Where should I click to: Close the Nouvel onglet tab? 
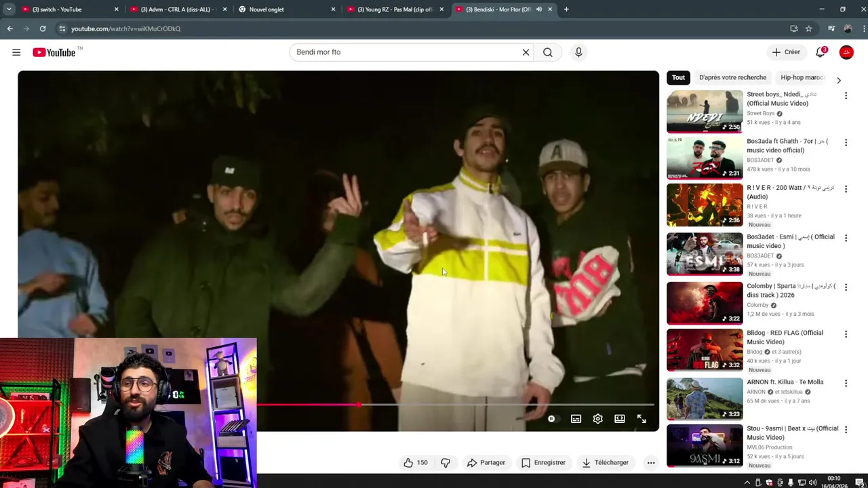tap(333, 9)
